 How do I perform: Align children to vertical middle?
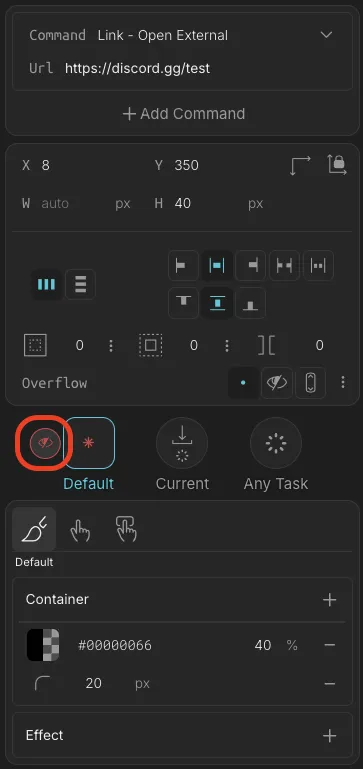[x=216, y=303]
